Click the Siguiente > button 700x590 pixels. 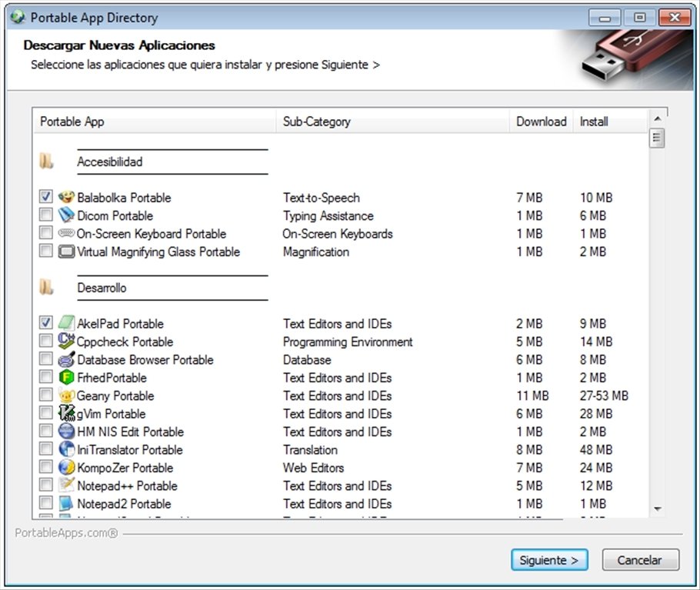click(x=549, y=560)
